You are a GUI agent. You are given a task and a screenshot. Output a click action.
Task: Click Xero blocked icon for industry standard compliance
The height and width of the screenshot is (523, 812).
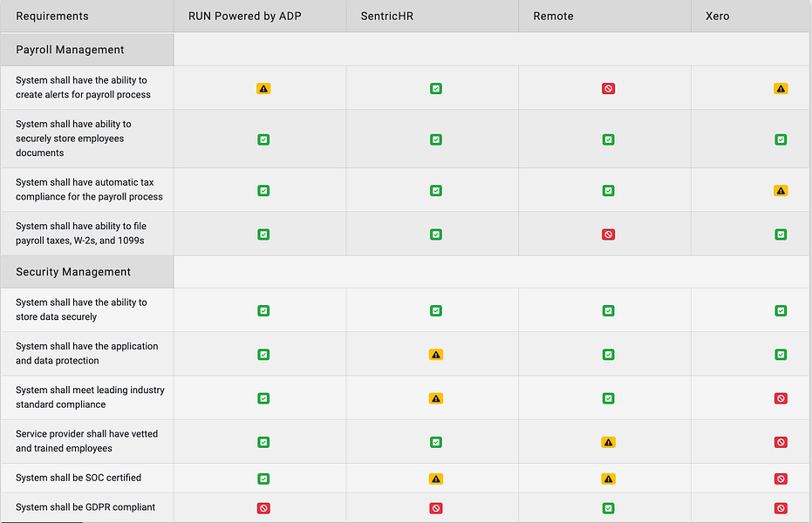(781, 399)
